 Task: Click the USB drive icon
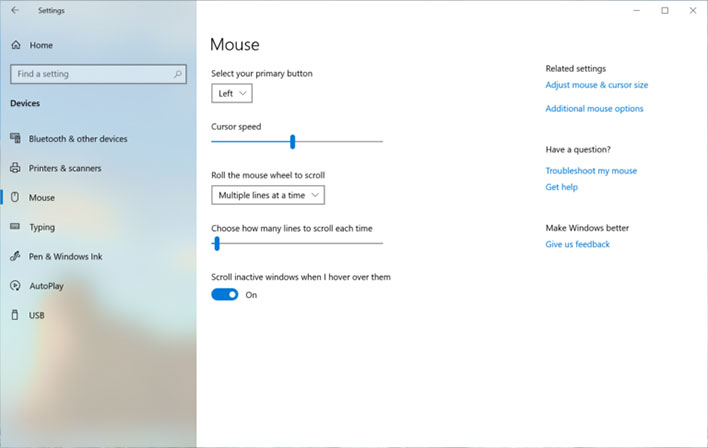tap(15, 315)
